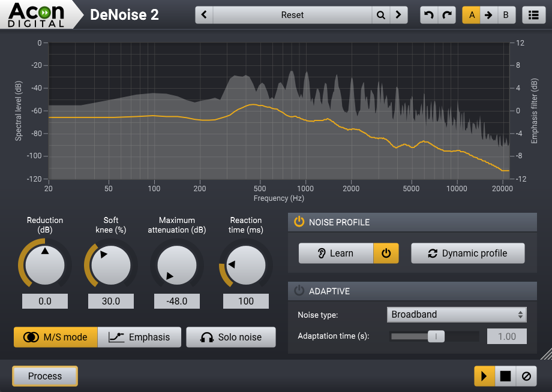Copy A settings to B arrow
The image size is (552, 392).
[488, 15]
